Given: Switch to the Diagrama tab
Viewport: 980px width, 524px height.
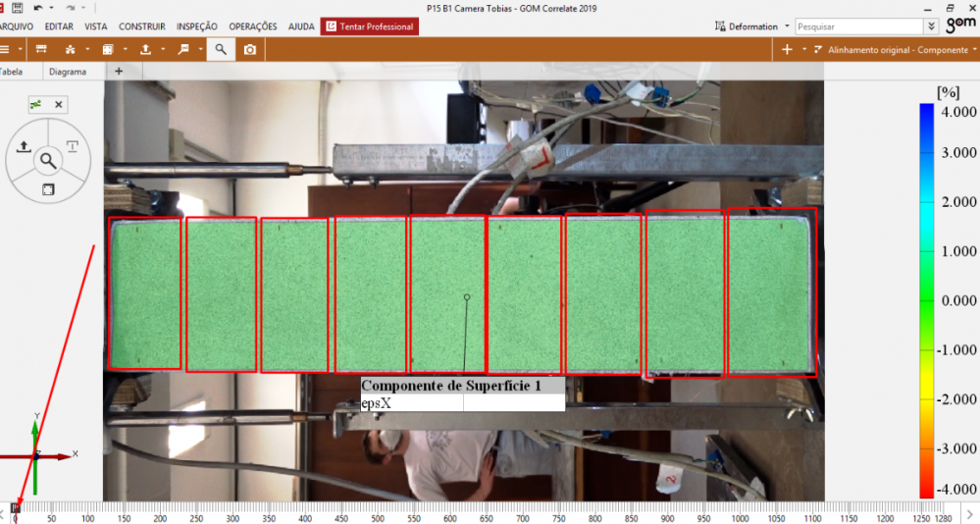Looking at the screenshot, I should tap(68, 72).
